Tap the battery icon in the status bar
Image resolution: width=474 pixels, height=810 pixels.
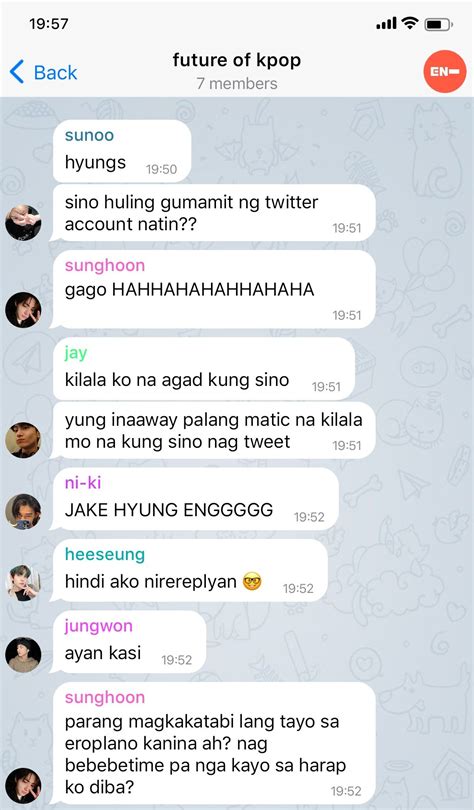[438, 24]
